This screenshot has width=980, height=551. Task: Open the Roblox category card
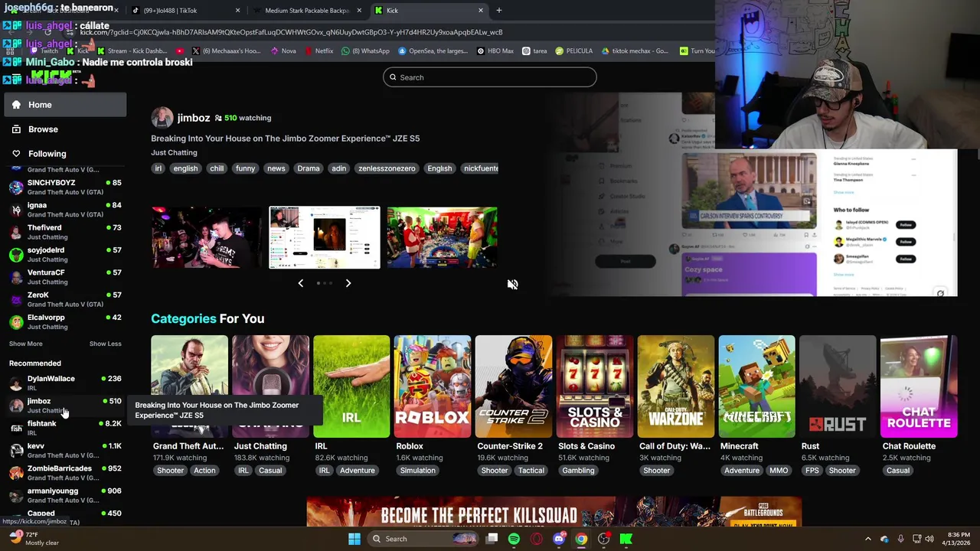coord(433,386)
